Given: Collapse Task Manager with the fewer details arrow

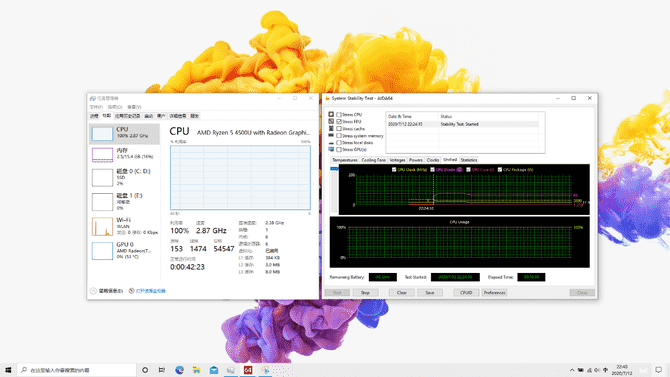Looking at the screenshot, I should tap(93, 291).
